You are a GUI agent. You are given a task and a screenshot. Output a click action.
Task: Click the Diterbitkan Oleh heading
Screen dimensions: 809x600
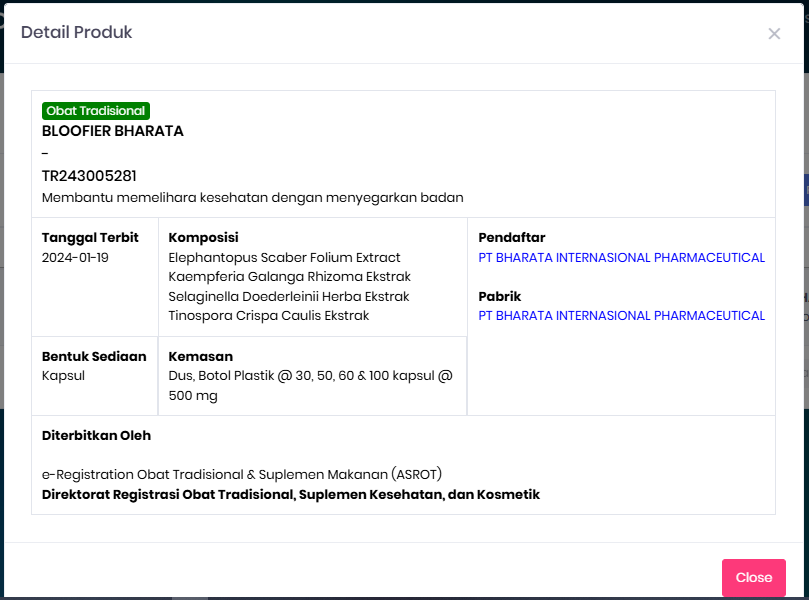(x=96, y=436)
